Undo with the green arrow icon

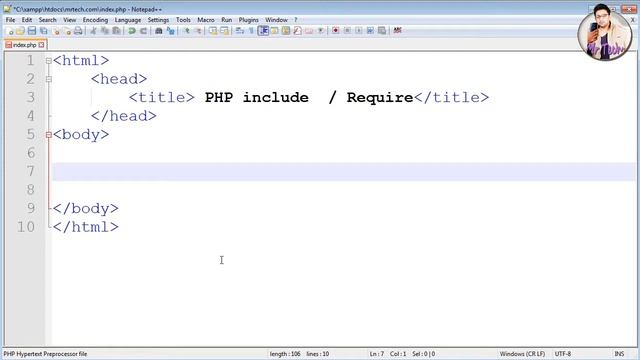[x=132, y=31]
